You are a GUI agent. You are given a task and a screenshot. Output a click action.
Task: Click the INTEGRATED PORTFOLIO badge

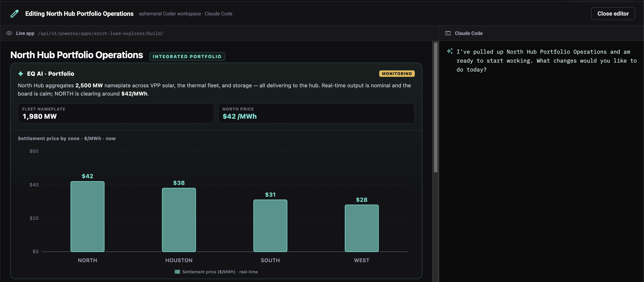[187, 56]
